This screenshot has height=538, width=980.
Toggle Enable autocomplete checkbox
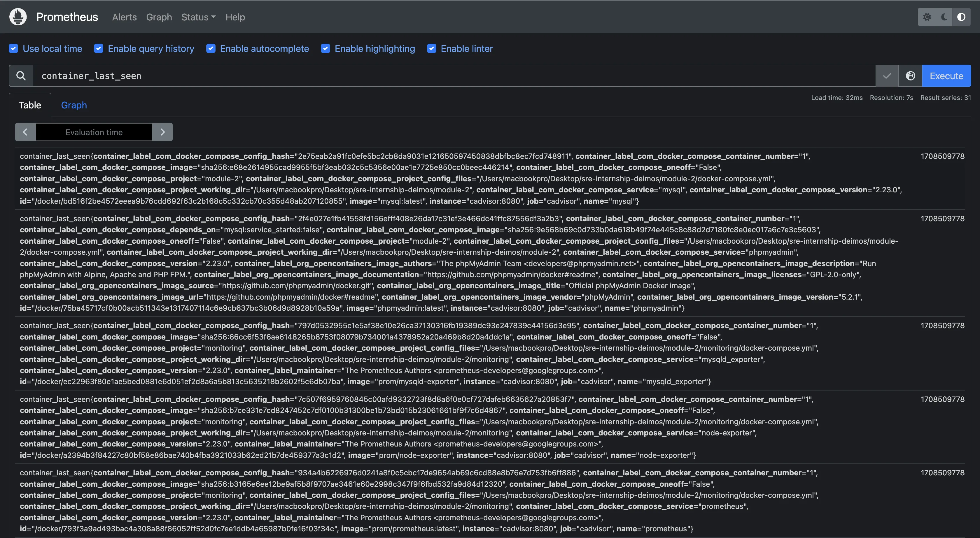click(211, 49)
